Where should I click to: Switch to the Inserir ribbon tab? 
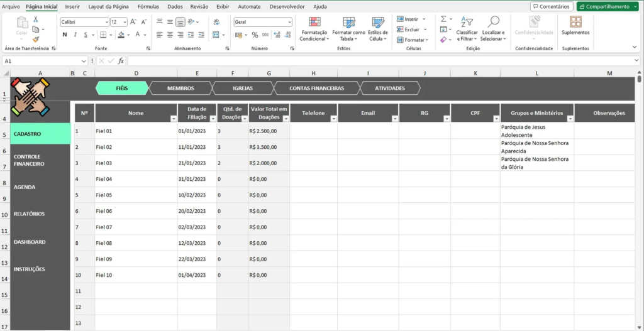tap(72, 6)
